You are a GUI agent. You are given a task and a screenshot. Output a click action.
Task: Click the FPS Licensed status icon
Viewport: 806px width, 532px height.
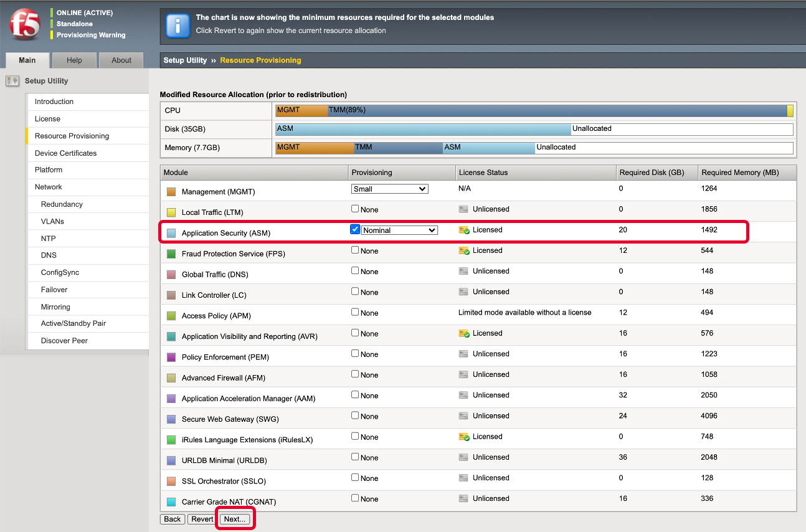tap(464, 251)
